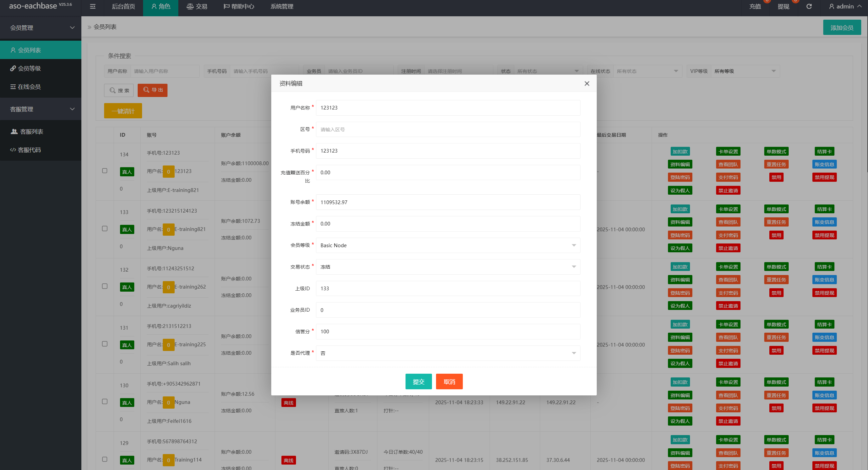Select checkbox for member 131

point(105,344)
